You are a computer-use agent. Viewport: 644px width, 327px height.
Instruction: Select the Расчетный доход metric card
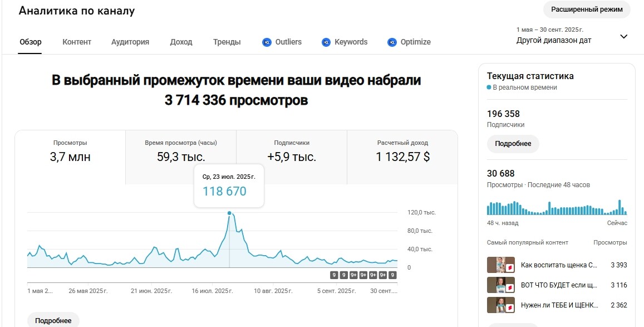tap(402, 157)
